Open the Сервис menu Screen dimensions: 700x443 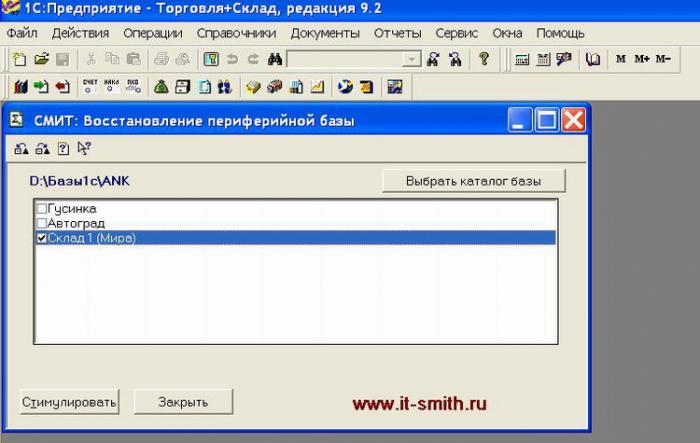(457, 33)
